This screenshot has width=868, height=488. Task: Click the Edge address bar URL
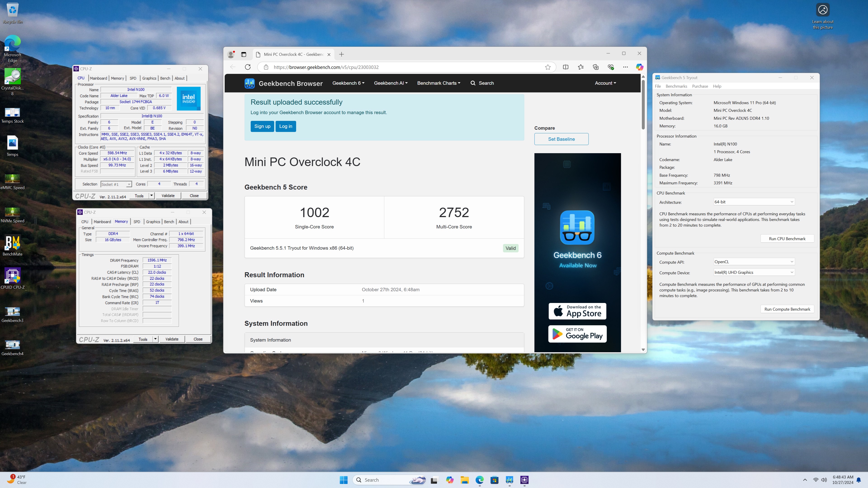pyautogui.click(x=326, y=67)
